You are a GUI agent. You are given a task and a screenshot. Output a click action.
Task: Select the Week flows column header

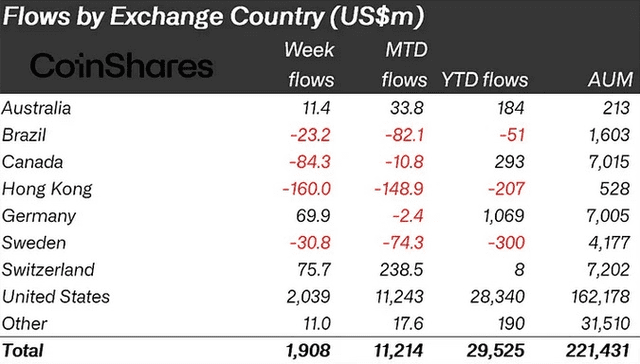[x=309, y=64]
